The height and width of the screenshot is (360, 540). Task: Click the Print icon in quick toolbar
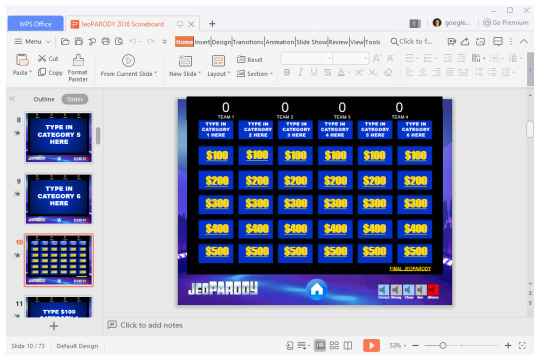(106, 42)
